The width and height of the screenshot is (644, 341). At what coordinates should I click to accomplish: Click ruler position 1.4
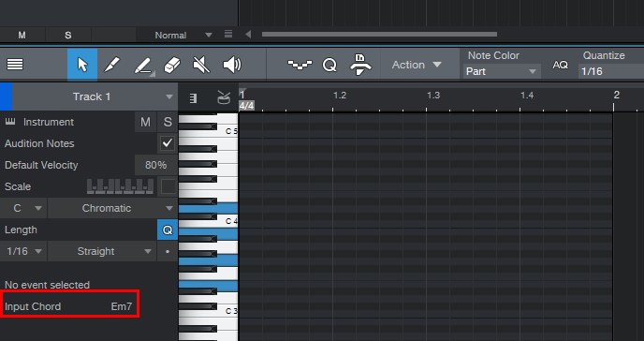527,96
